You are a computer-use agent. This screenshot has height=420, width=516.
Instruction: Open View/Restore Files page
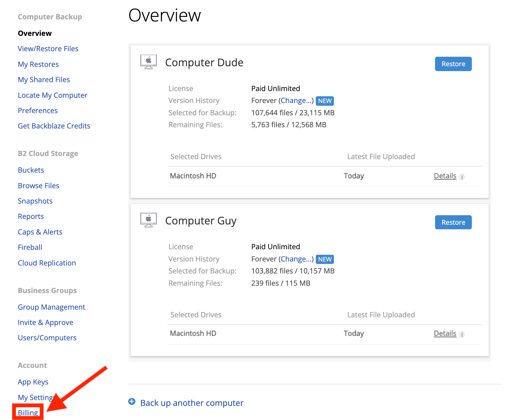click(x=48, y=49)
